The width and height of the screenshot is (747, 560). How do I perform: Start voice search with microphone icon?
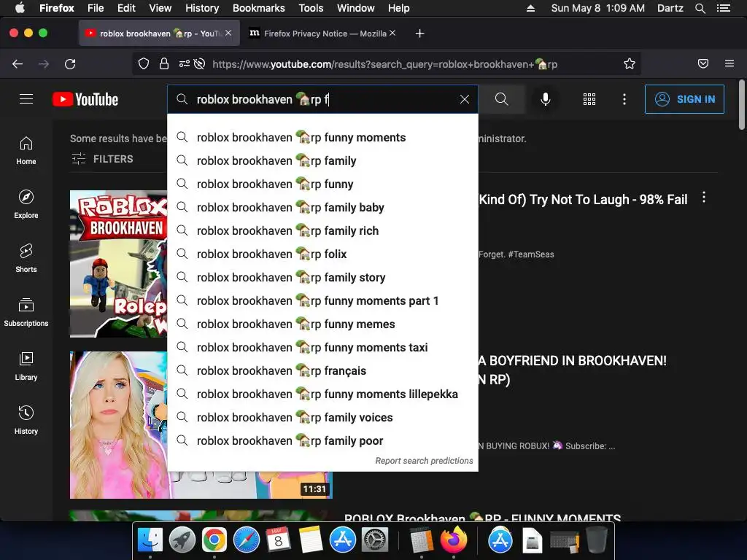[546, 99]
